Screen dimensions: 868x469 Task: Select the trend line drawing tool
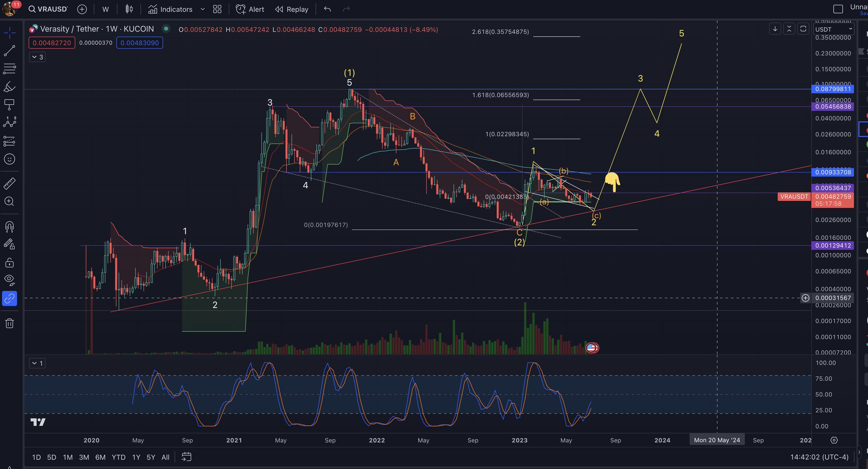(9, 51)
